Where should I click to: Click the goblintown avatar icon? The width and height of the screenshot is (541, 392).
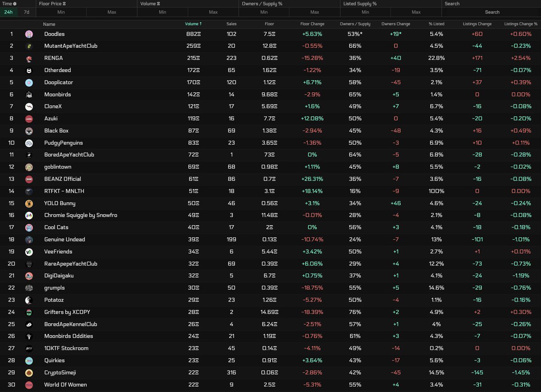point(29,167)
